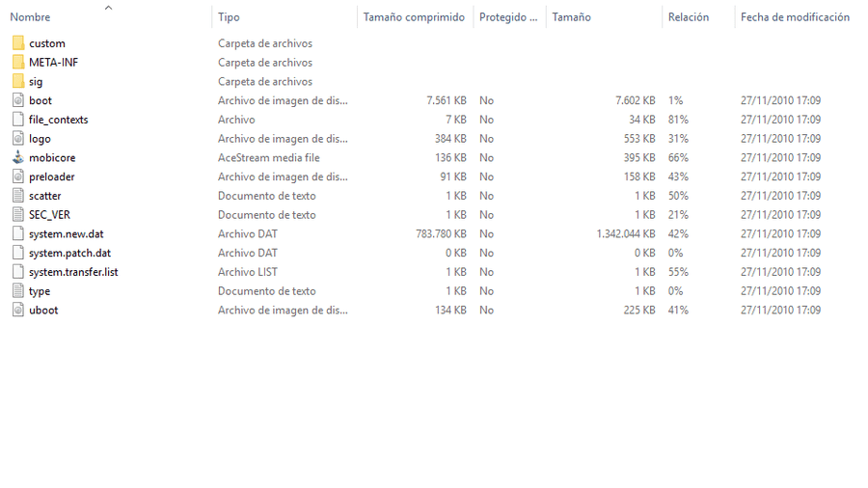Click the preloader disk image icon
The height and width of the screenshot is (488, 868).
pos(18,176)
